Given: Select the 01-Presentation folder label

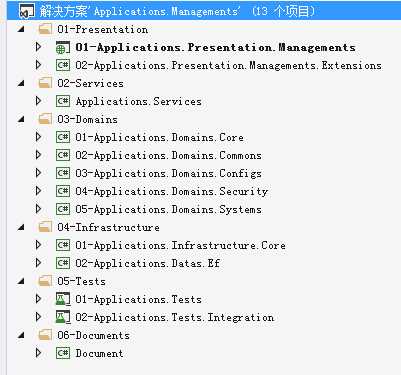Looking at the screenshot, I should click(x=103, y=29).
